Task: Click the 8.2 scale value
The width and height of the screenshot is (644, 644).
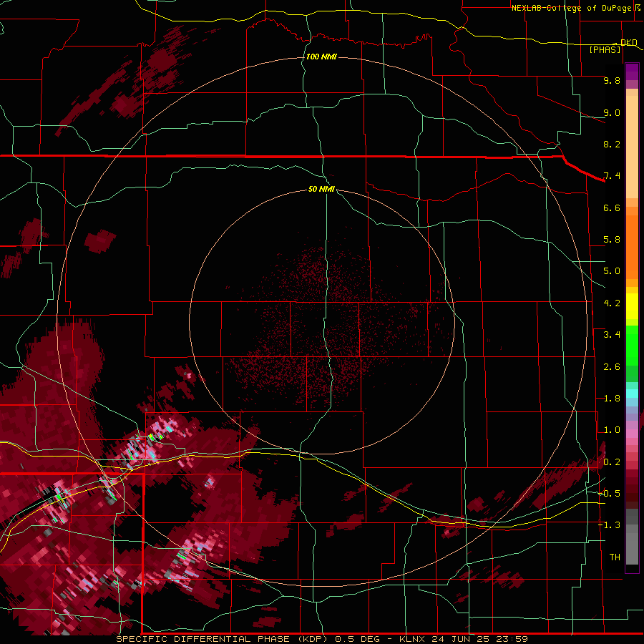Action: pos(612,144)
